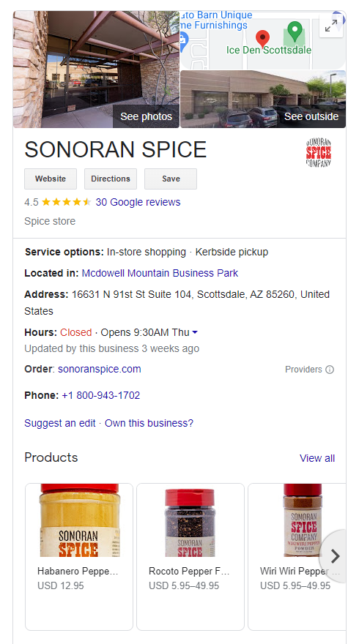The height and width of the screenshot is (644, 359).
Task: Expand the opening hours dropdown arrow
Action: (195, 332)
